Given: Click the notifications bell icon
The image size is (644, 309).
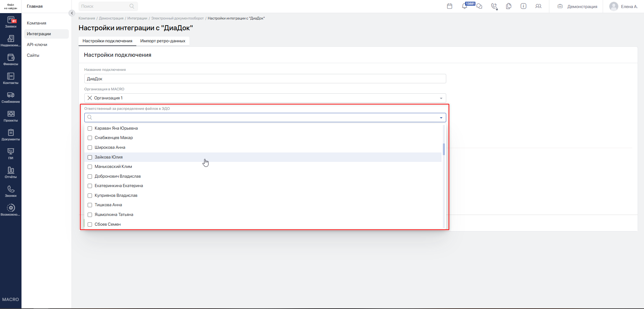Looking at the screenshot, I should click(464, 6).
